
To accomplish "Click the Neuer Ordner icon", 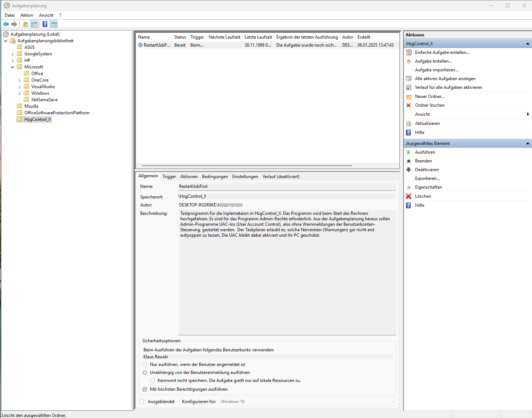I will [x=409, y=96].
